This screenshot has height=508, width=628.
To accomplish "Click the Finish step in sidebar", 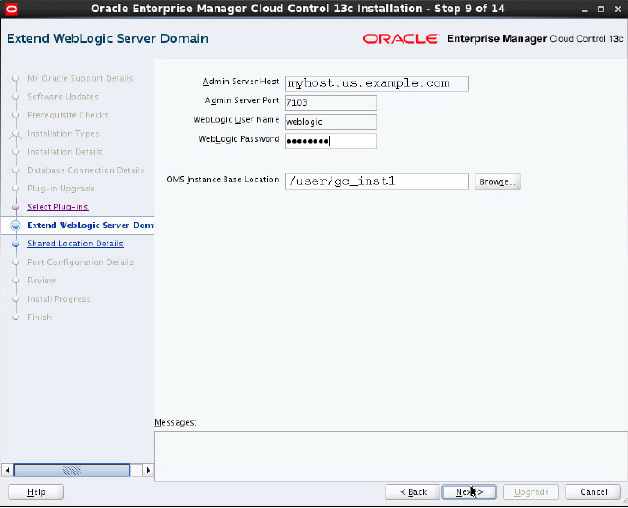I will point(40,317).
